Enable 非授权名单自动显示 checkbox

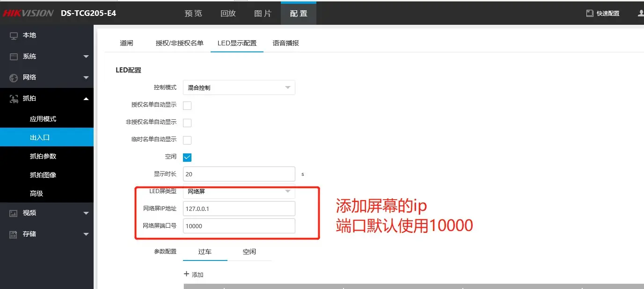(187, 123)
